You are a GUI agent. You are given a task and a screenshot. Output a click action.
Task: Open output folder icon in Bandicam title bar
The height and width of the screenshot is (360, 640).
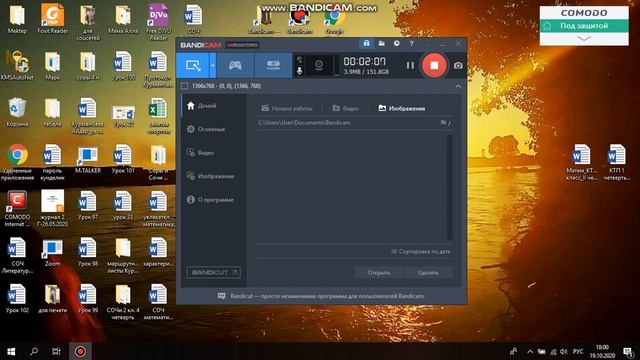[x=382, y=43]
